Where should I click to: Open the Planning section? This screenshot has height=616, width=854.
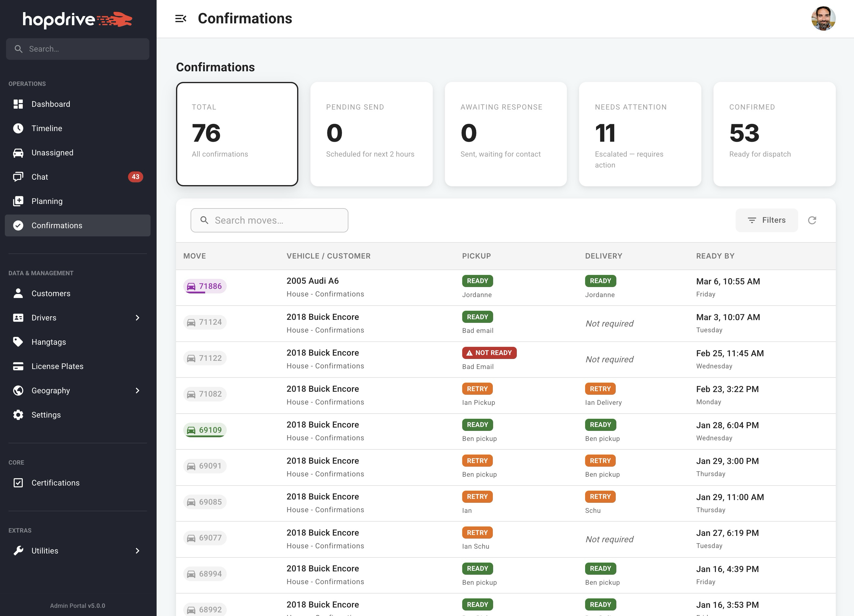[47, 201]
